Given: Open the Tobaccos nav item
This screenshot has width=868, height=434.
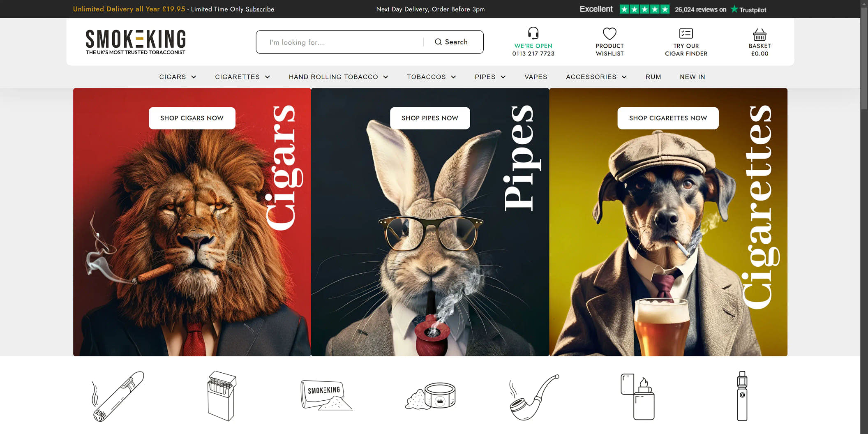Looking at the screenshot, I should [426, 77].
